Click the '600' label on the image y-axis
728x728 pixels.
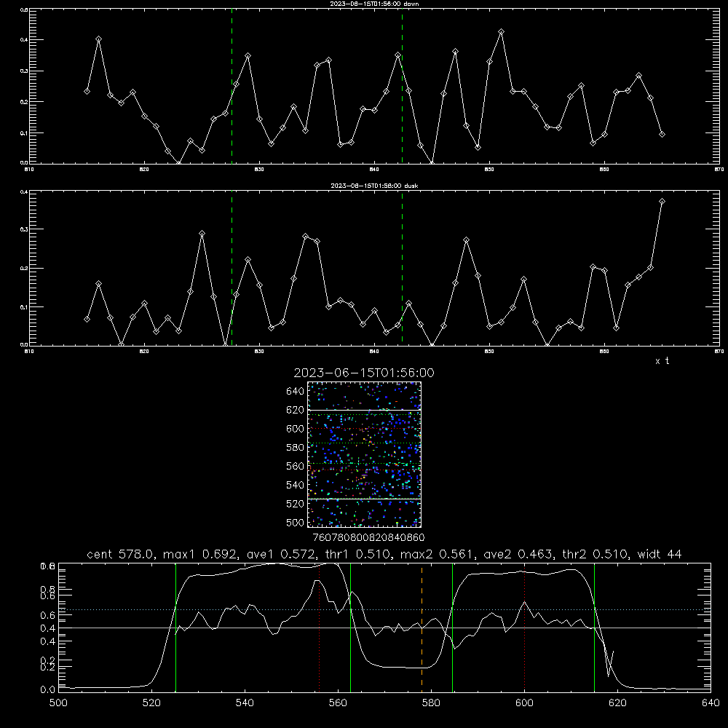point(296,429)
